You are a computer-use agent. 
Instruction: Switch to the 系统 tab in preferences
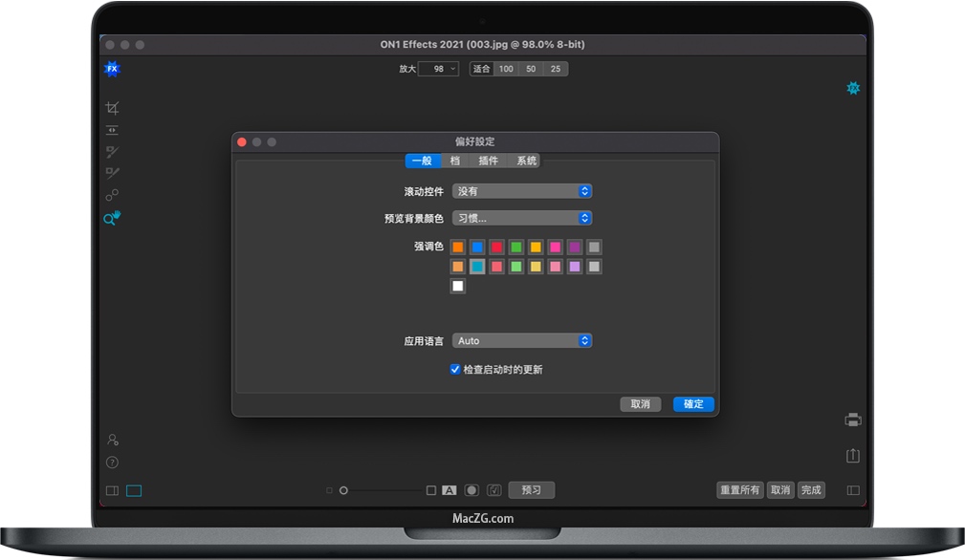pos(525,161)
